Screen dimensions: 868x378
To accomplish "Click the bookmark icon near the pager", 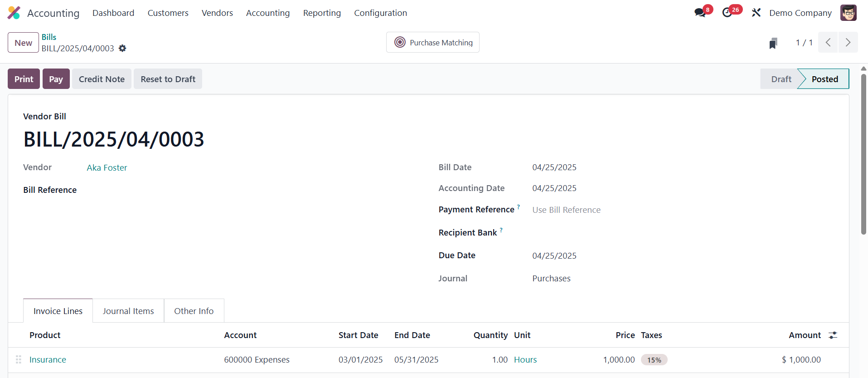I will pos(773,43).
